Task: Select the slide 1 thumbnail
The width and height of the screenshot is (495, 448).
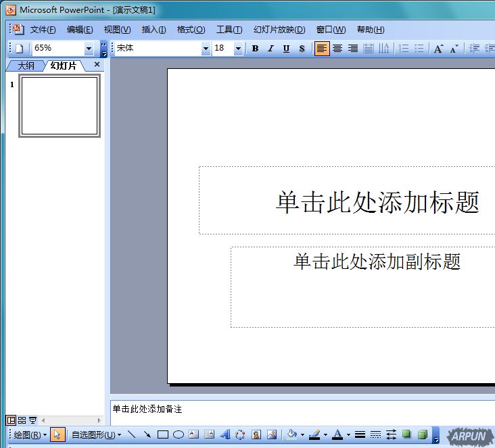Action: click(60, 106)
